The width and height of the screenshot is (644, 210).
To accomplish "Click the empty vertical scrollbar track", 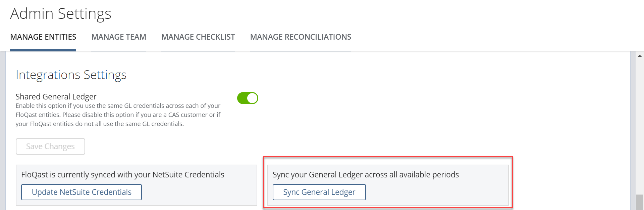I will 640,128.
